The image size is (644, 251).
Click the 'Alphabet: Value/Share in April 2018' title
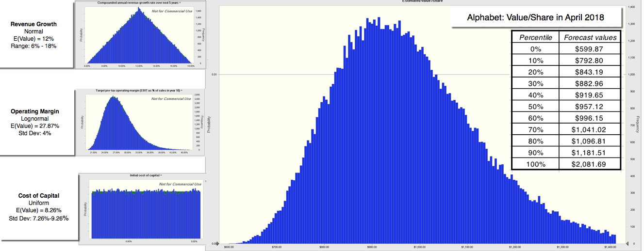pyautogui.click(x=535, y=17)
